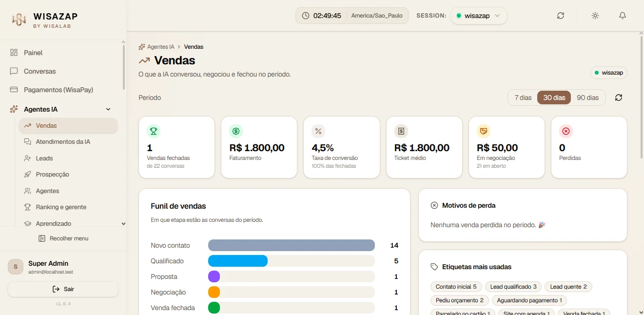Screen dimensions: 644x315
Task: Click the handshake icon on Em negociação card
Action: coord(484,131)
